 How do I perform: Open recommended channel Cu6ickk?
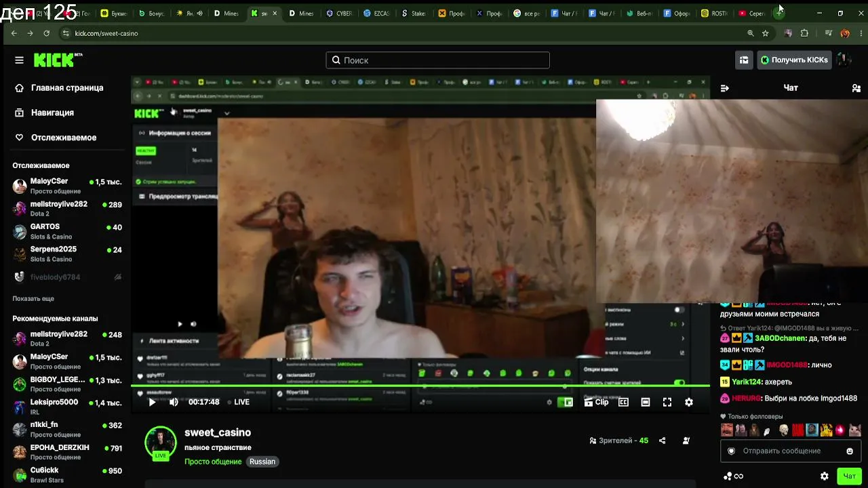coord(67,474)
